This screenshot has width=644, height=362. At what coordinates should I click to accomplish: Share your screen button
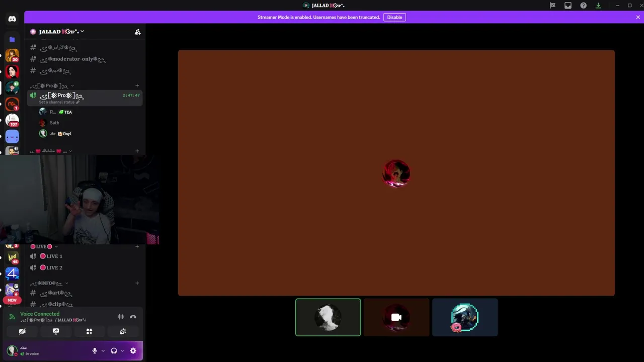pos(56,331)
